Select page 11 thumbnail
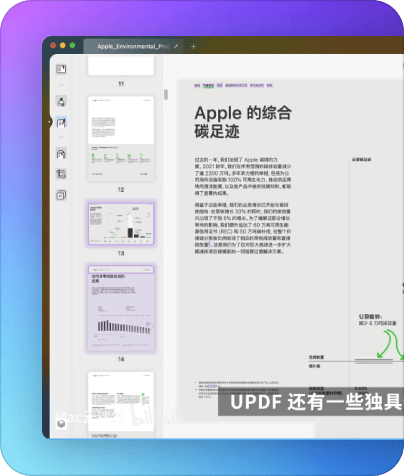Image resolution: width=404 pixels, height=476 pixels. [x=121, y=65]
